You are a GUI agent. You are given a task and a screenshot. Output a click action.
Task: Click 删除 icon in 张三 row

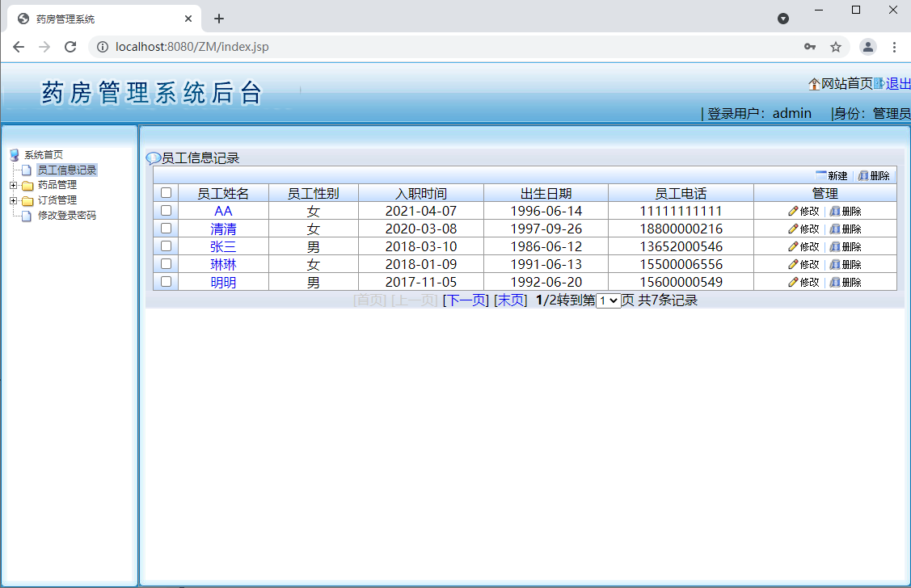click(x=835, y=247)
